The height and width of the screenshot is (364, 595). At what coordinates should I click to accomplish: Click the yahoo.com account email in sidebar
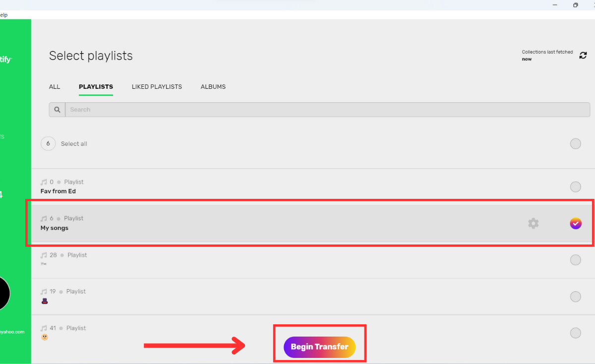(x=12, y=332)
